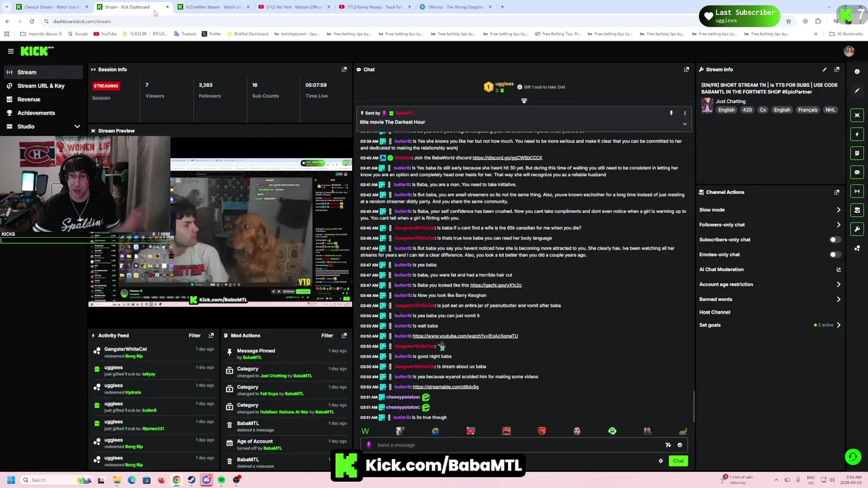Pop out the Activity Feed panel
The image size is (868, 488).
coord(211,335)
